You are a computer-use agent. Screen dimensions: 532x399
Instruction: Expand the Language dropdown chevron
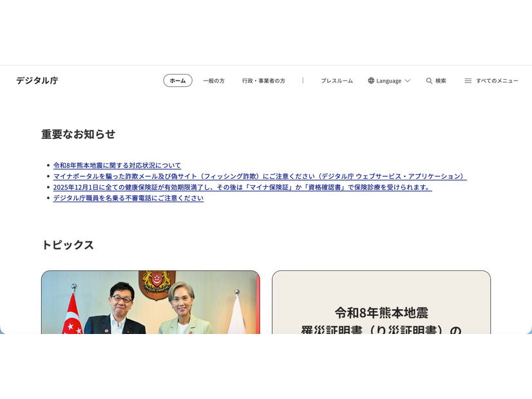408,80
